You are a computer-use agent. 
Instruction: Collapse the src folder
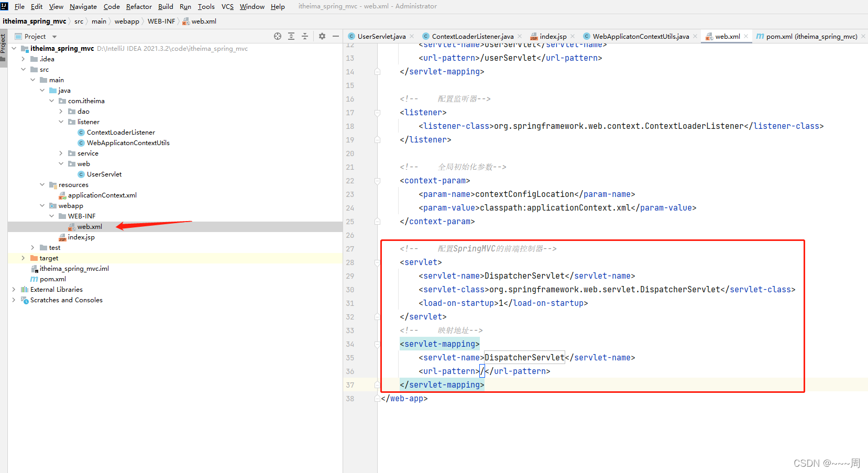pos(23,69)
